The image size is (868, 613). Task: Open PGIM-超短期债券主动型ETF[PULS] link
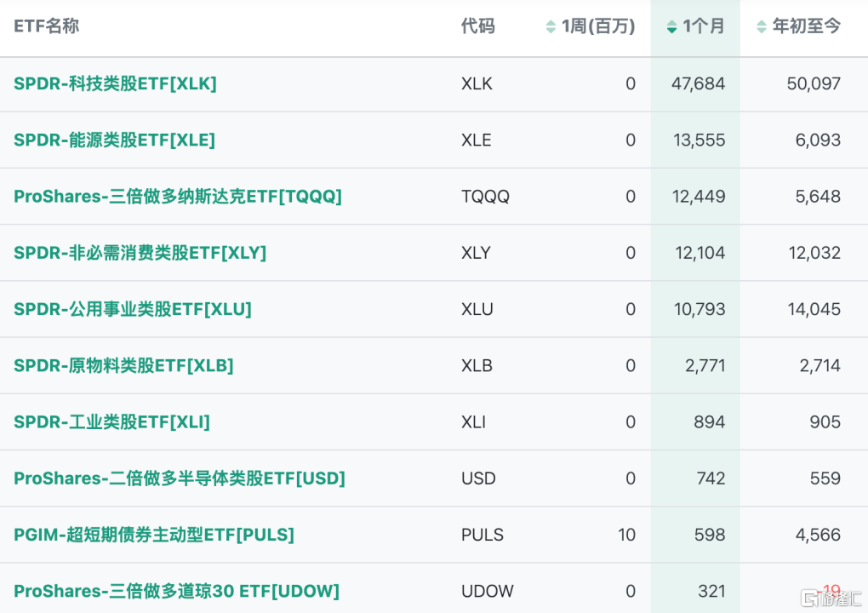pyautogui.click(x=154, y=535)
